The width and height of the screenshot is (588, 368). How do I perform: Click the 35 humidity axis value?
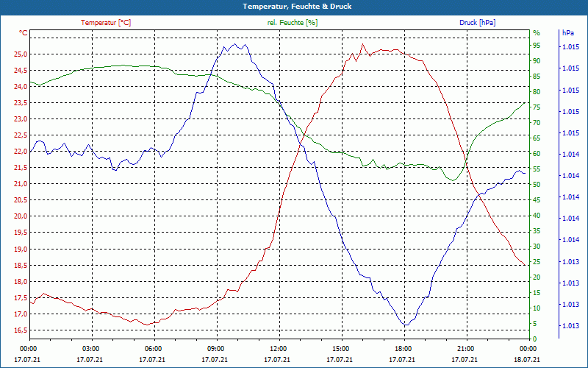(537, 231)
